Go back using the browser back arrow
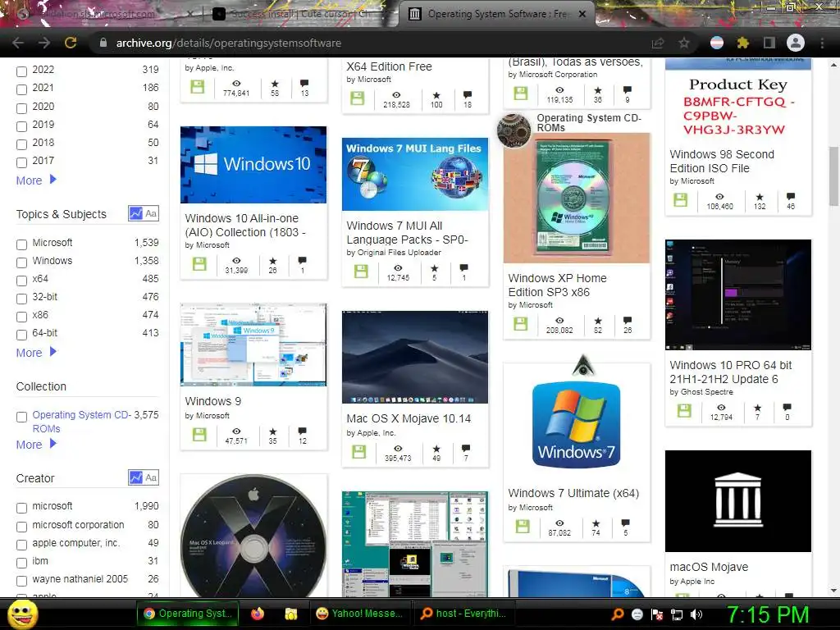This screenshot has width=840, height=630. coord(18,43)
